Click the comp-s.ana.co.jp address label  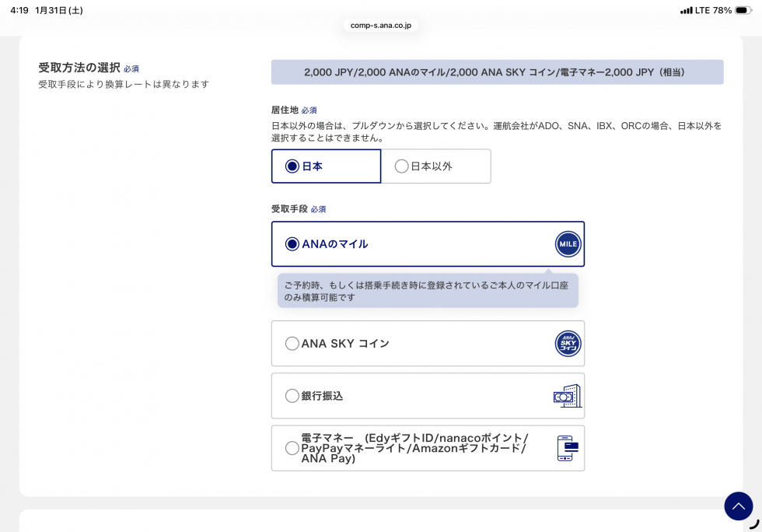pyautogui.click(x=380, y=25)
